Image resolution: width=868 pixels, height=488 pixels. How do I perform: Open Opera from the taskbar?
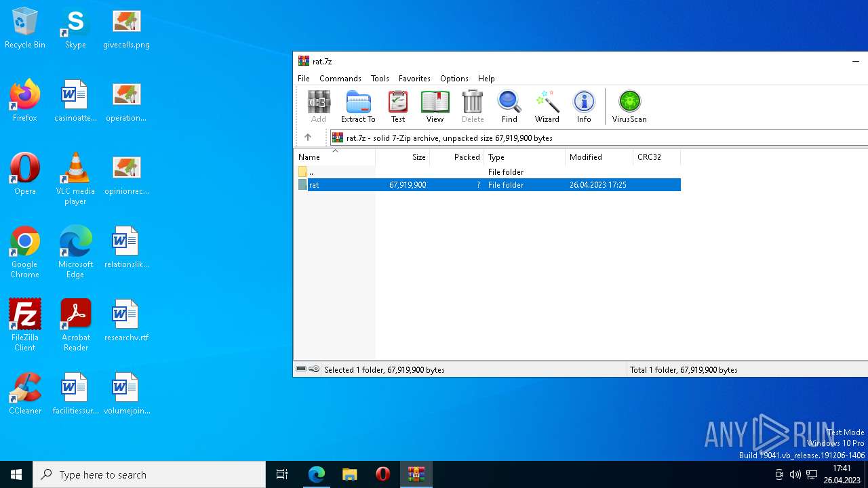tap(382, 474)
